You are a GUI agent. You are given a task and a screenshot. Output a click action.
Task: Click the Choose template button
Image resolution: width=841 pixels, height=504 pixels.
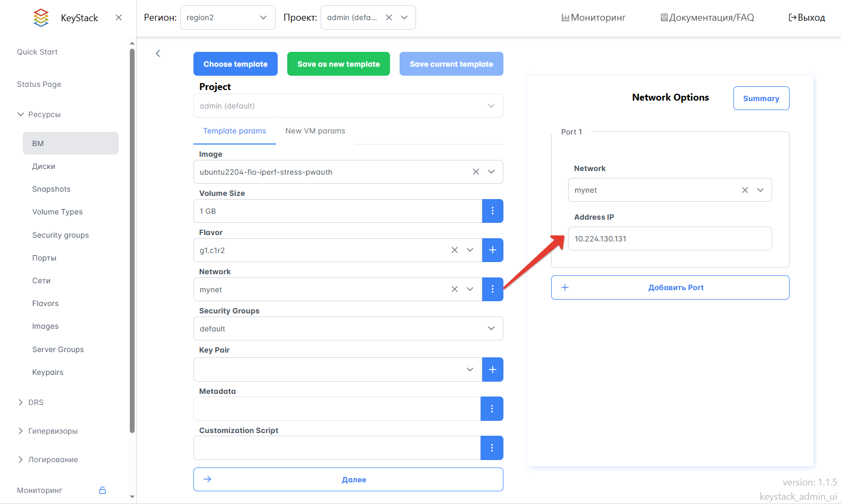pos(235,64)
